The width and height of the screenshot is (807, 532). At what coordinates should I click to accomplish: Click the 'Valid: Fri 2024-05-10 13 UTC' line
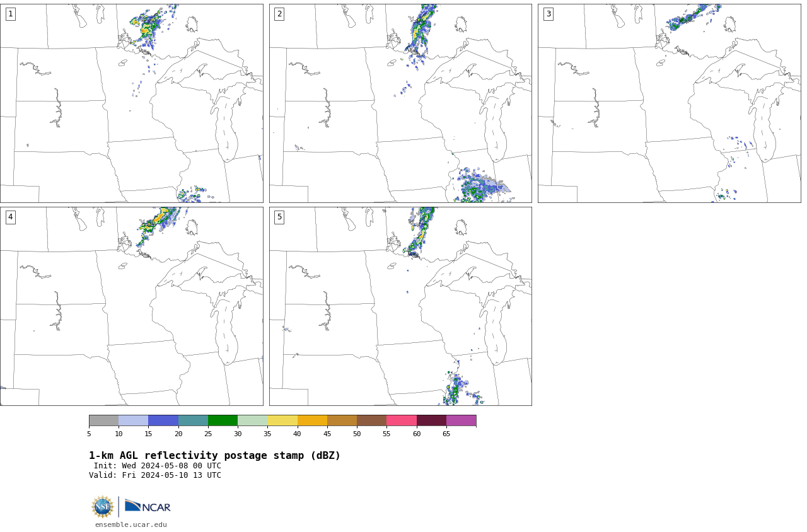point(155,475)
